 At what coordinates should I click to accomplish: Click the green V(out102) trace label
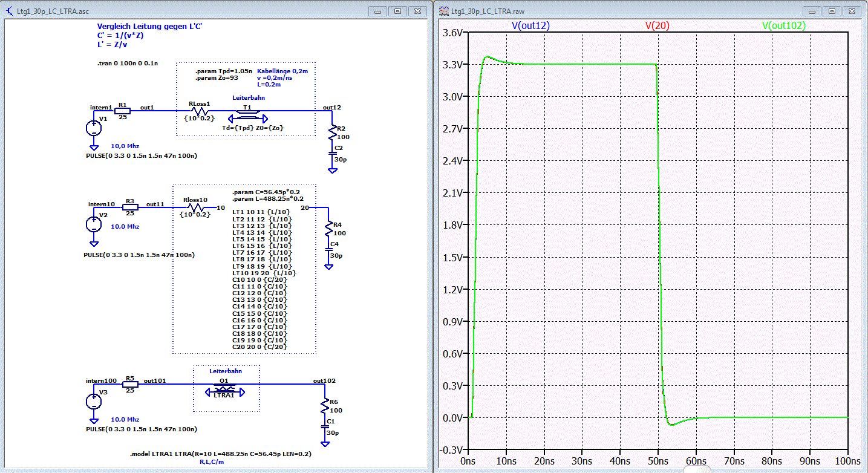tap(784, 25)
